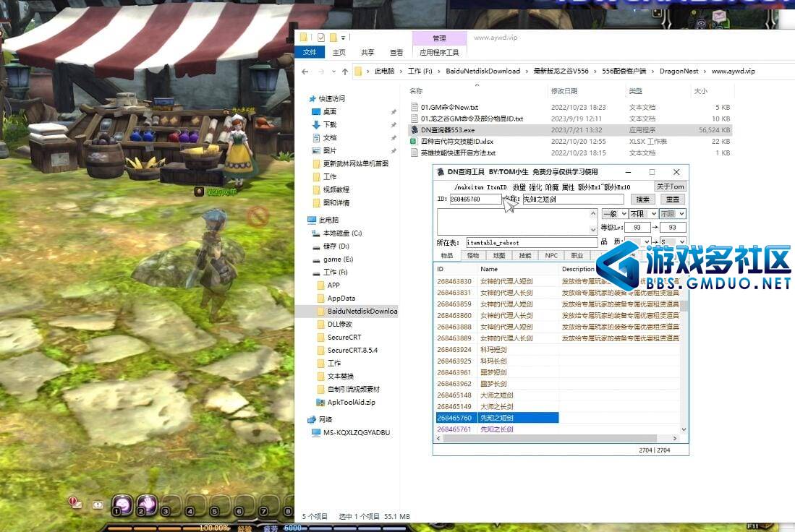The height and width of the screenshot is (532, 795).
Task: Click 最新版龙之谷V556 in the address bar
Action: coord(561,72)
